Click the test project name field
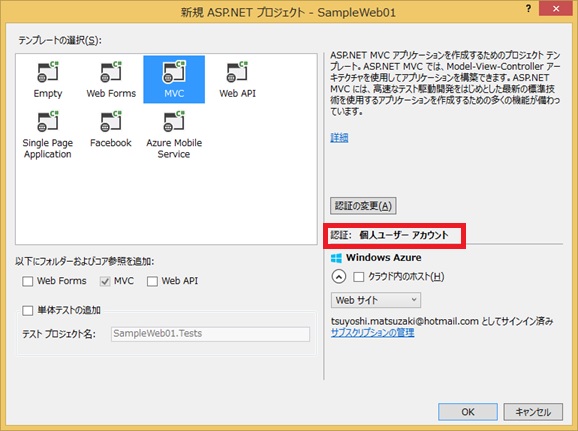The image size is (578, 431). click(x=210, y=334)
